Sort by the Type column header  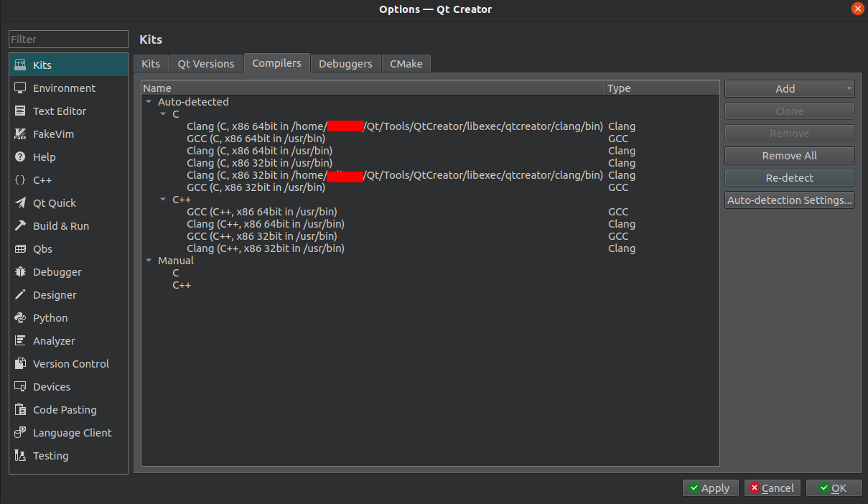(662, 88)
